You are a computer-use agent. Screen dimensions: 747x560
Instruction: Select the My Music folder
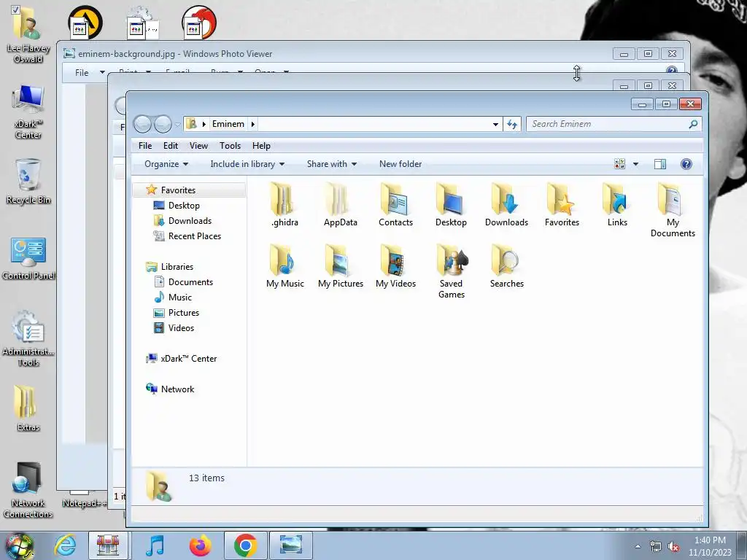285,265
